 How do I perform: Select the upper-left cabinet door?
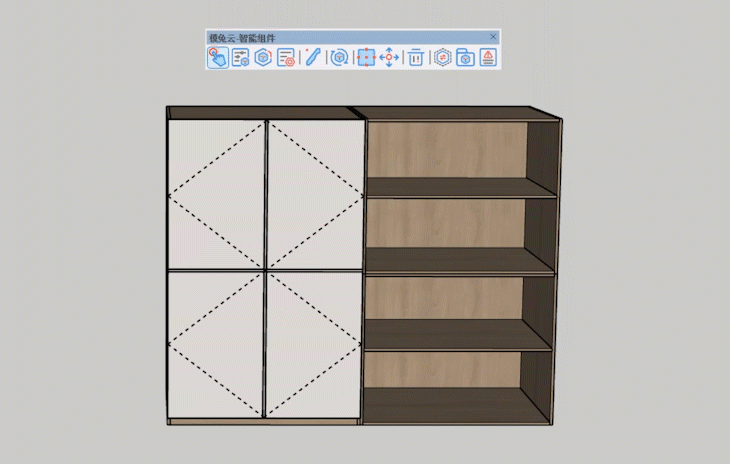pyautogui.click(x=217, y=194)
